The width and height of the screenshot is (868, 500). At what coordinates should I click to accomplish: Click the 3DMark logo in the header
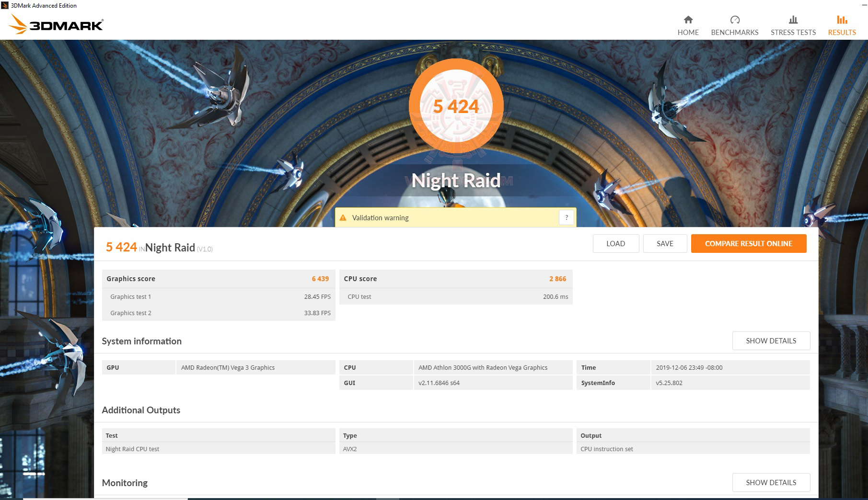tap(57, 24)
